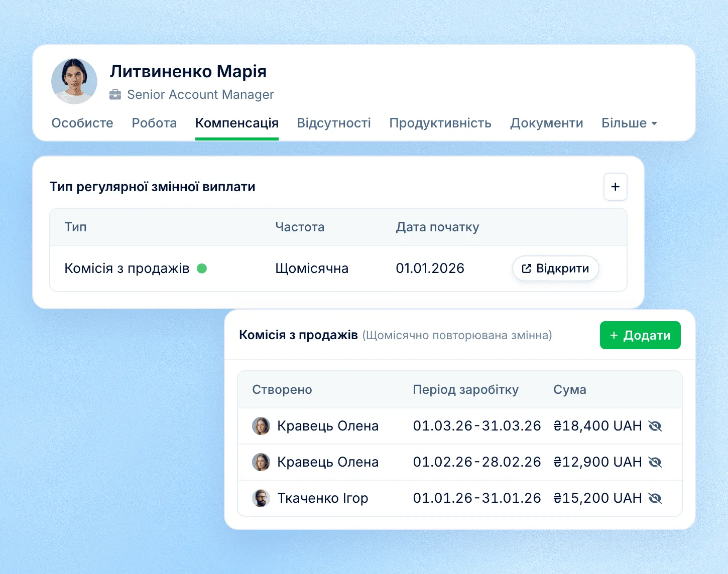Image resolution: width=728 pixels, height=574 pixels.
Task: Switch to the Робота tab
Action: click(154, 123)
